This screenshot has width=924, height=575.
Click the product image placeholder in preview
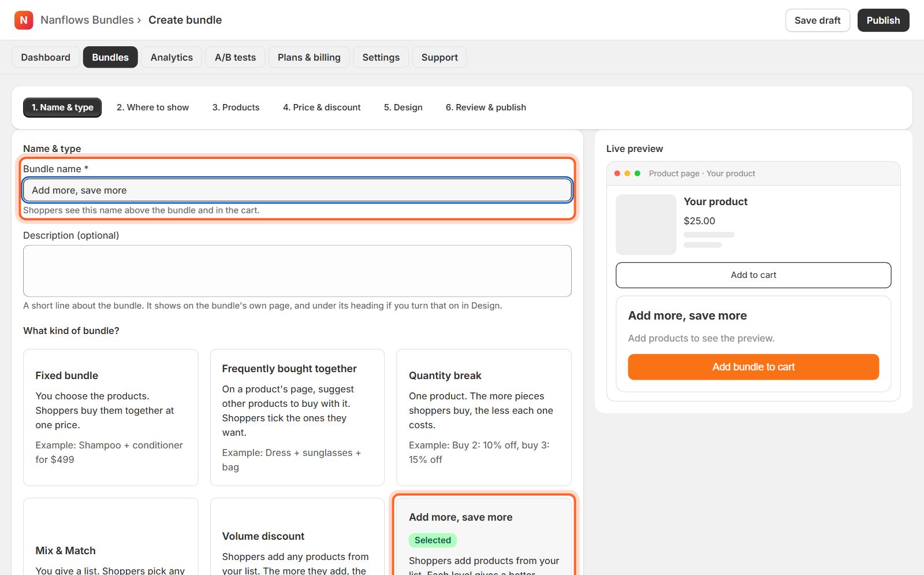pos(646,224)
